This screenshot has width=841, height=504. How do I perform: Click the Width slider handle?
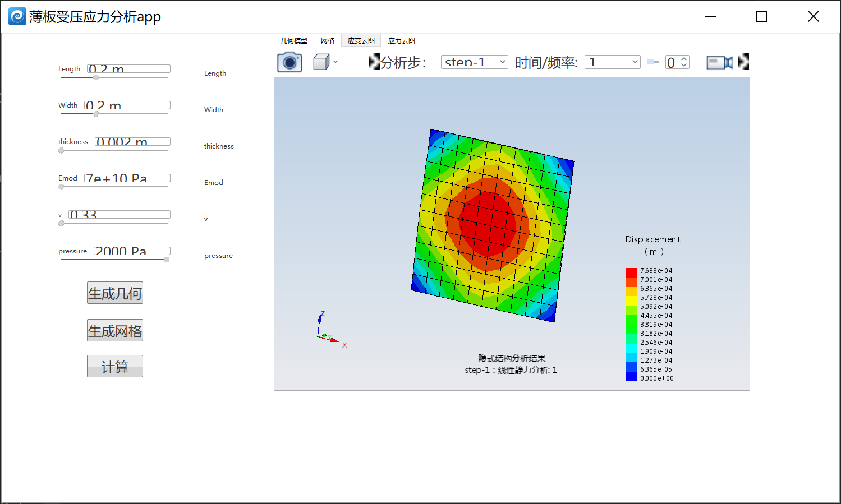coord(96,114)
